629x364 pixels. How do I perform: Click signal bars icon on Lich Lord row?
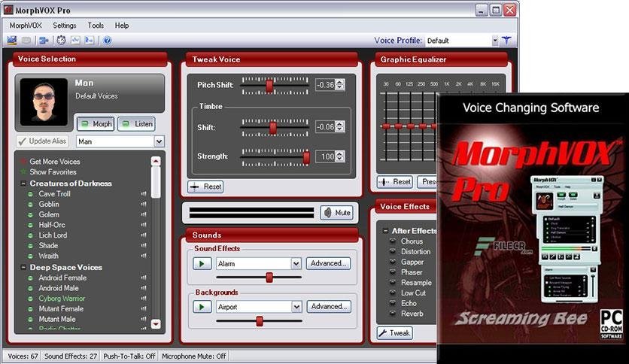(144, 235)
